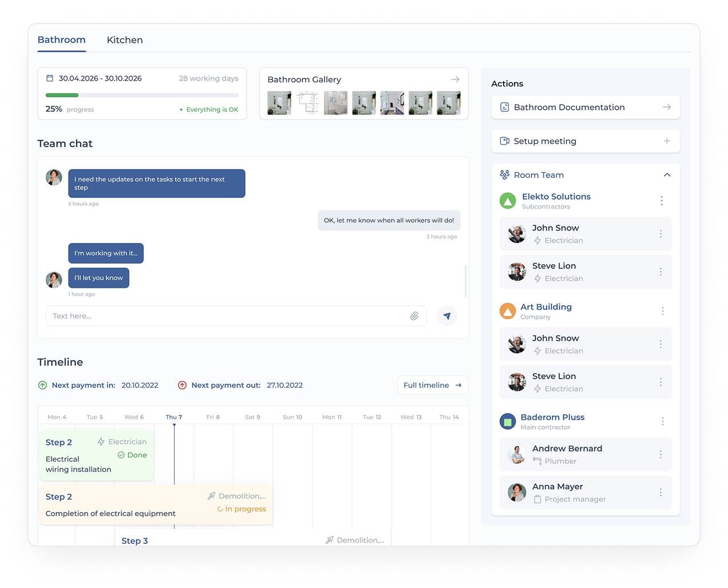
Task: Click the clipboard icon next to Project manager
Action: (537, 499)
